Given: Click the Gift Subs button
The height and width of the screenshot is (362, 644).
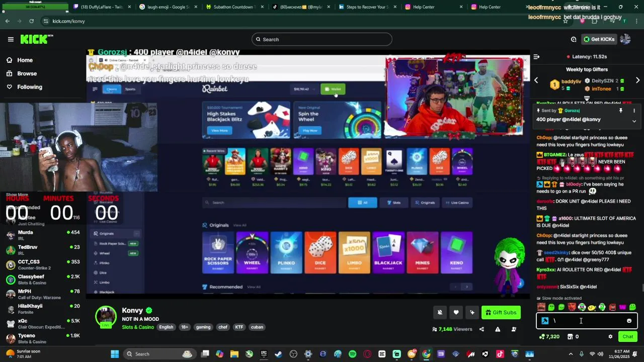Looking at the screenshot, I should pos(501,312).
